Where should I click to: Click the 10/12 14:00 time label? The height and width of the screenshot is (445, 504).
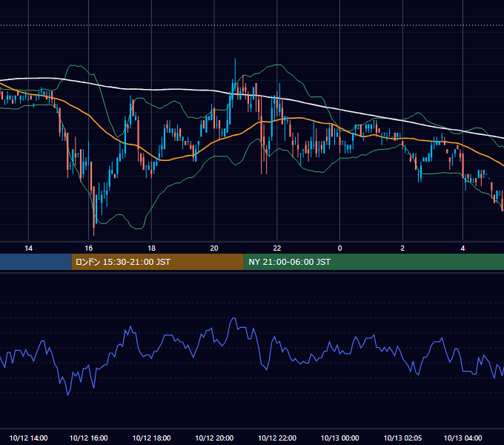pos(29,438)
